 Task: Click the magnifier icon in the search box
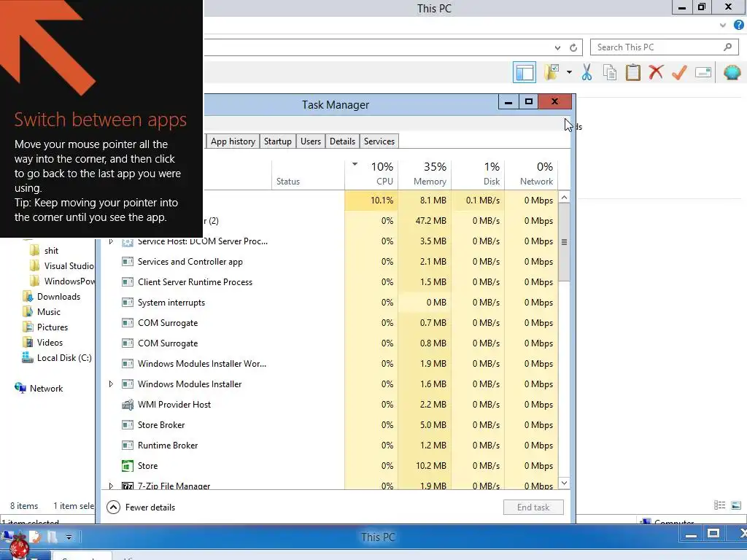pos(727,47)
